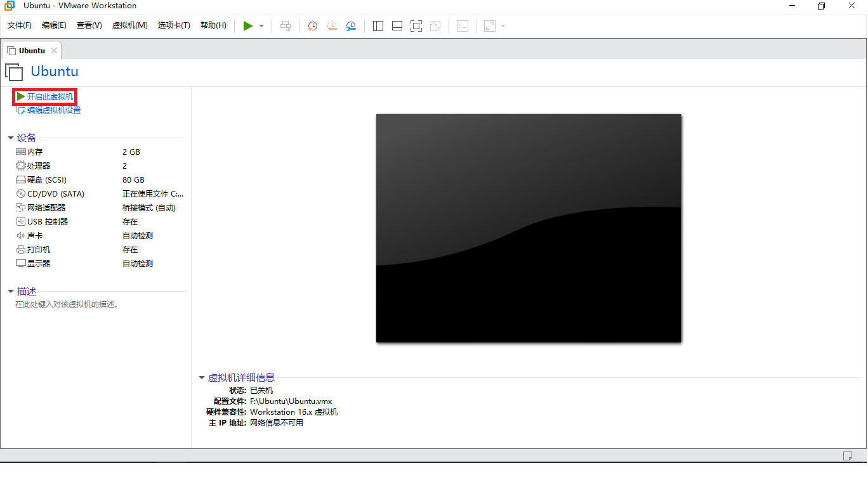
Task: Open the 查看(V) menu
Action: click(x=89, y=25)
